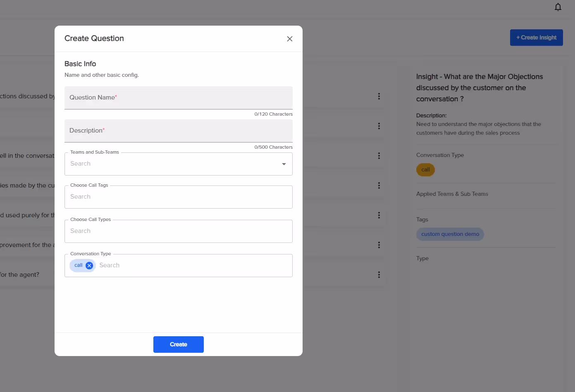Click the 'Applied Teams & Sub Teams' label
This screenshot has width=575, height=392.
pyautogui.click(x=452, y=194)
